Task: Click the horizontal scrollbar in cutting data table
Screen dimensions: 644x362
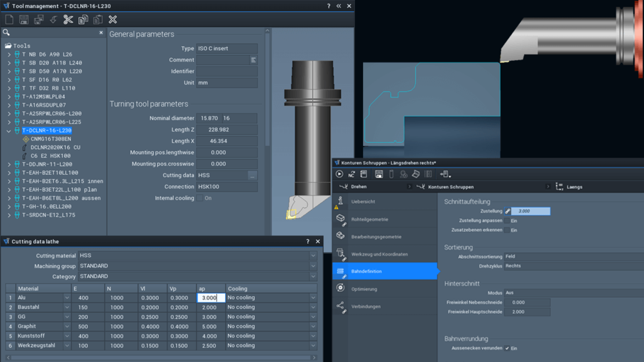Action: [x=161, y=358]
